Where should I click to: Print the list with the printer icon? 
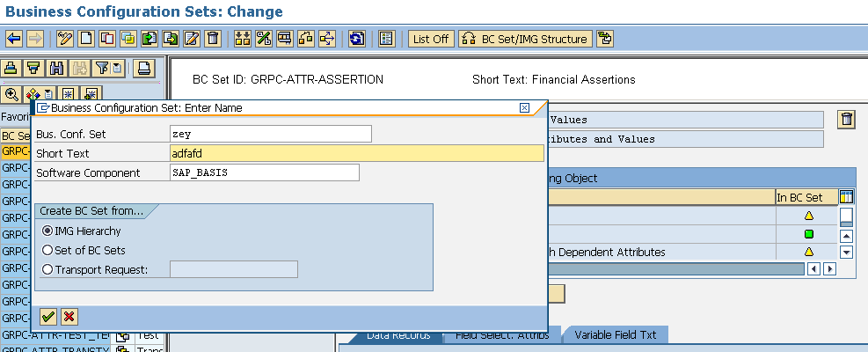pos(144,69)
